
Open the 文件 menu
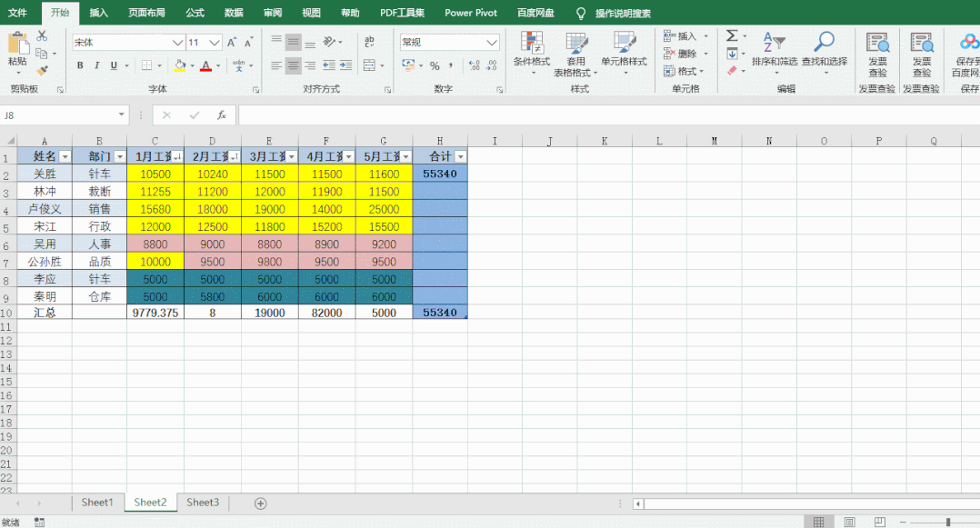[17, 13]
